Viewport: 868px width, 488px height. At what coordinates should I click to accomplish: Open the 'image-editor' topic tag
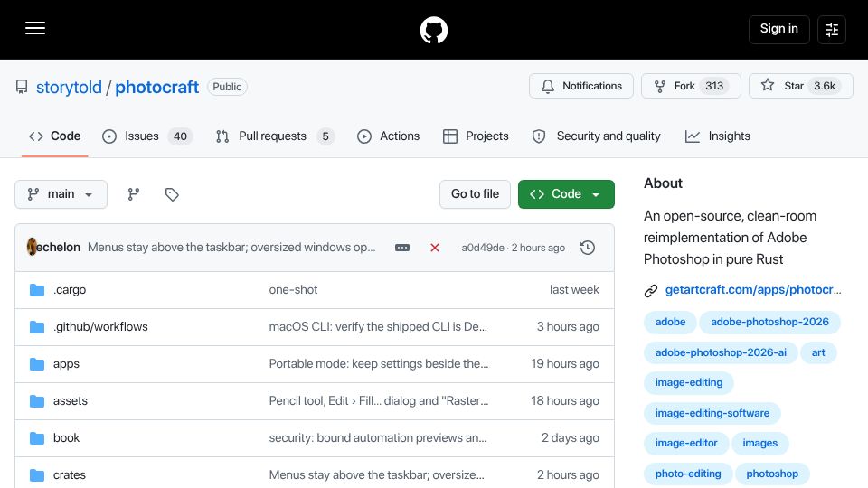coord(686,443)
